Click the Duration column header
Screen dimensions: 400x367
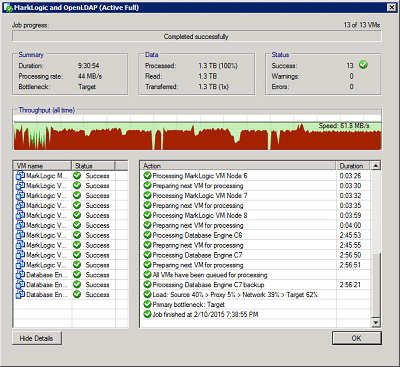(x=353, y=166)
